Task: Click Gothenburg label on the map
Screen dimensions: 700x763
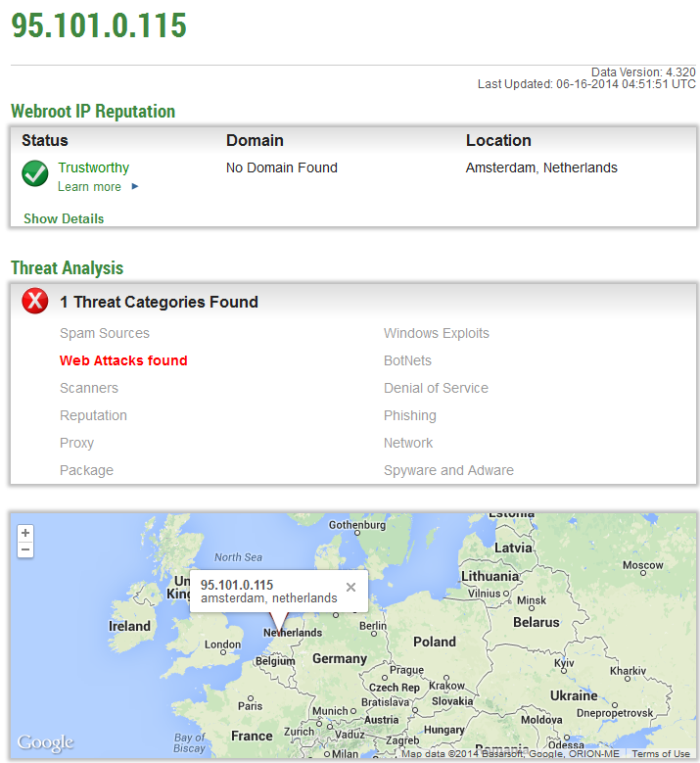Action: [357, 525]
